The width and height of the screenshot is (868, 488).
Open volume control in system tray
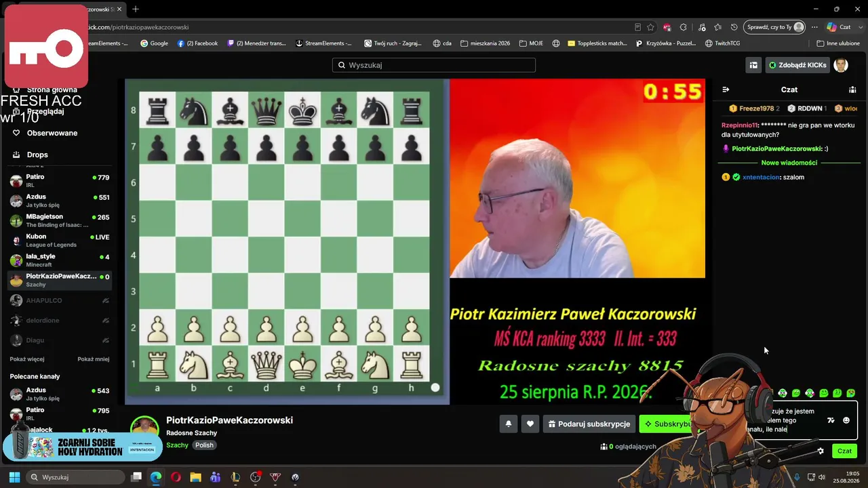pos(821,477)
